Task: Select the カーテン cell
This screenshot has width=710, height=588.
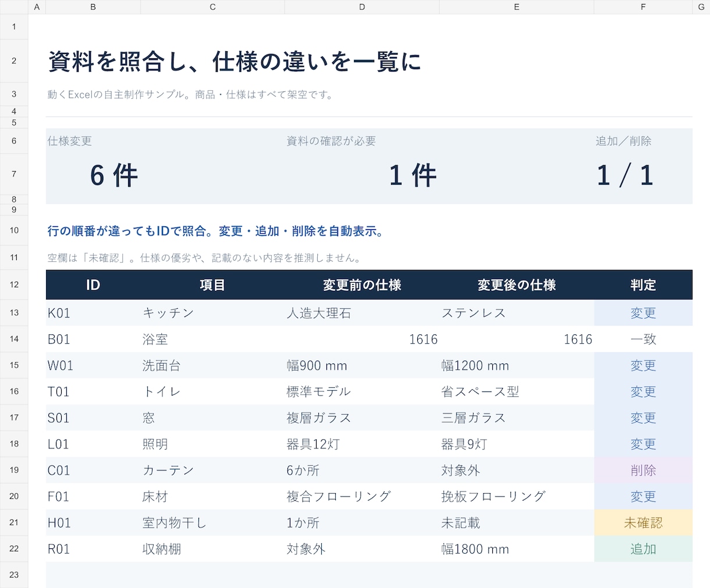Action: (x=212, y=470)
